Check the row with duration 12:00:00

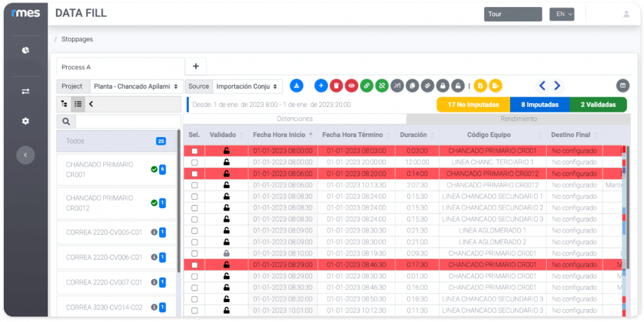pyautogui.click(x=194, y=163)
